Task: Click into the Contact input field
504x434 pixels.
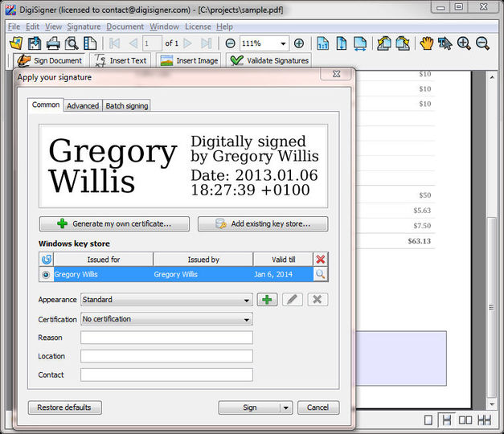Action: click(166, 375)
